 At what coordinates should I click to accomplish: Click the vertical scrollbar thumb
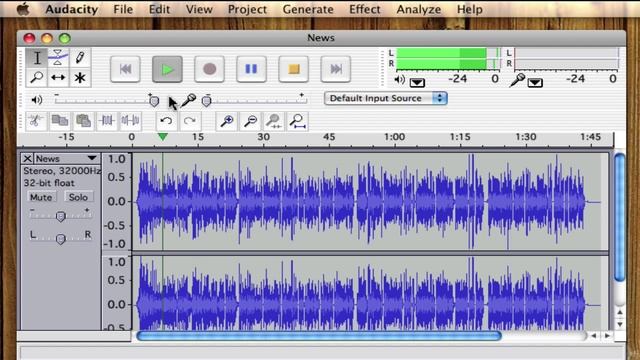click(620, 217)
